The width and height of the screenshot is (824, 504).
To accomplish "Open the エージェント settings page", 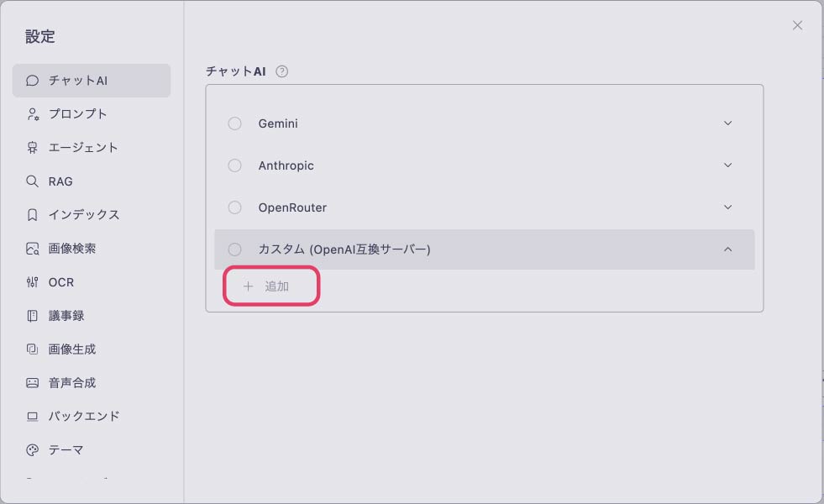I will tap(92, 148).
